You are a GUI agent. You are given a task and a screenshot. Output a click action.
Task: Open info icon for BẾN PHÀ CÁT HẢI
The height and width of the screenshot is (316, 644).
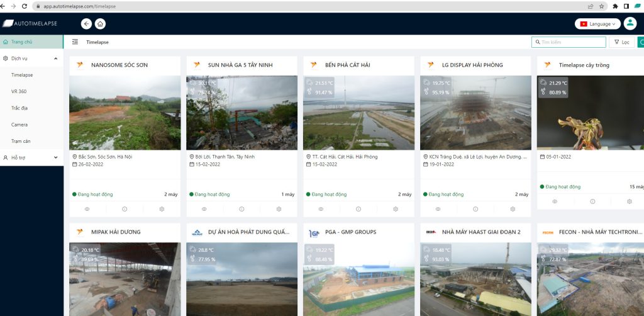pyautogui.click(x=358, y=209)
